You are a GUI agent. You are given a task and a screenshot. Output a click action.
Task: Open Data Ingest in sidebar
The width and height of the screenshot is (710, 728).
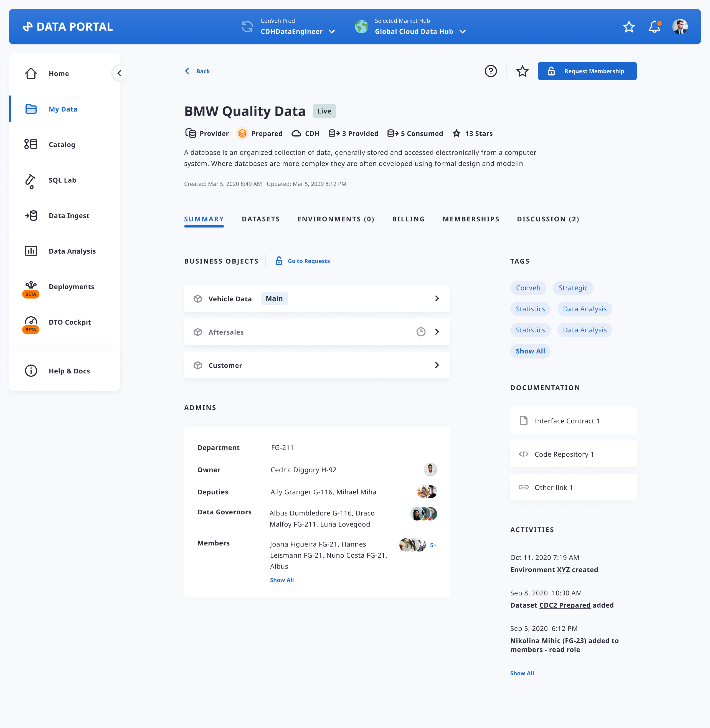click(x=69, y=216)
